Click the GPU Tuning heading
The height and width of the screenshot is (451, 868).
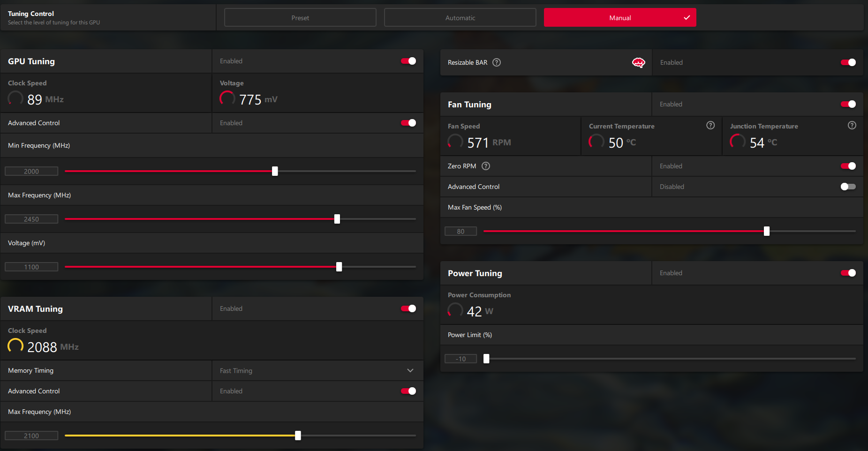(31, 61)
